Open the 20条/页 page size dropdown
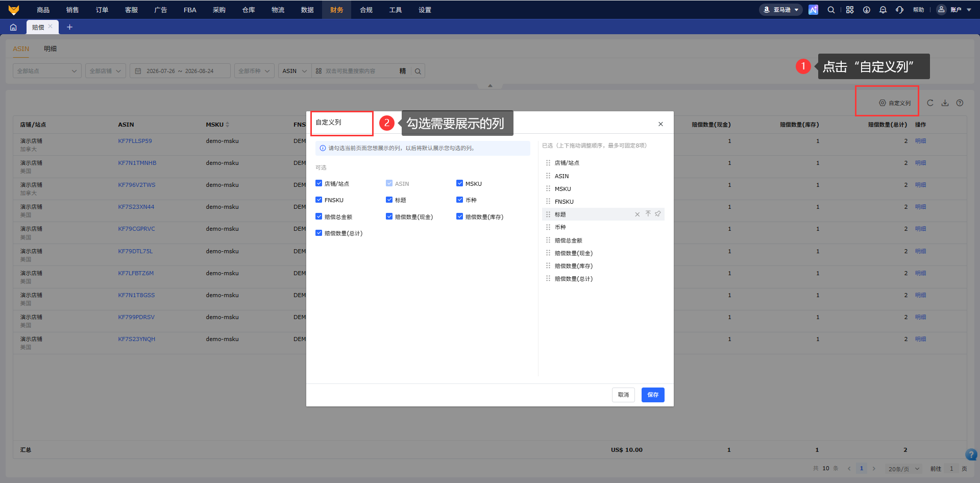Viewport: 980px width, 483px height. pos(903,469)
